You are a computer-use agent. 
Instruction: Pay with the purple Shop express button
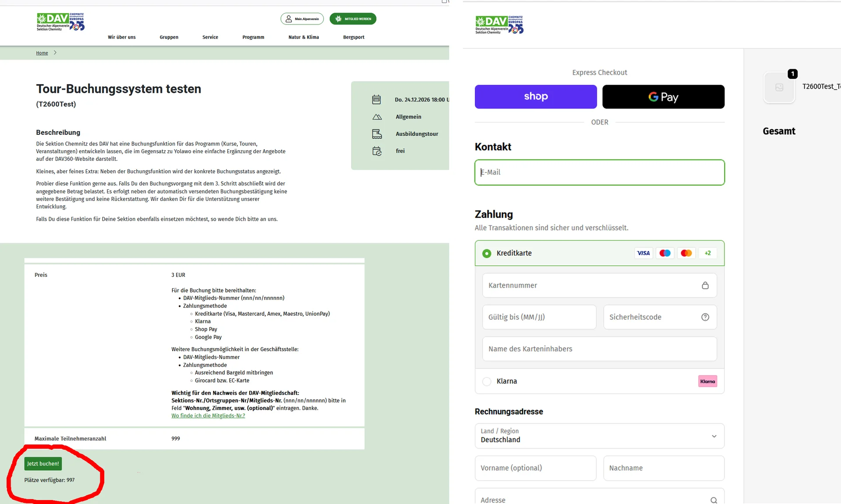point(535,97)
